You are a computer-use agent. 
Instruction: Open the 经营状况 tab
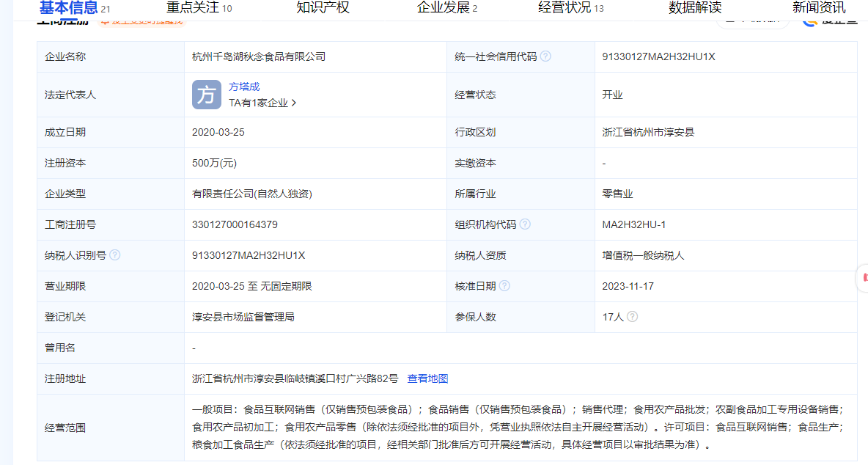pyautogui.click(x=571, y=8)
